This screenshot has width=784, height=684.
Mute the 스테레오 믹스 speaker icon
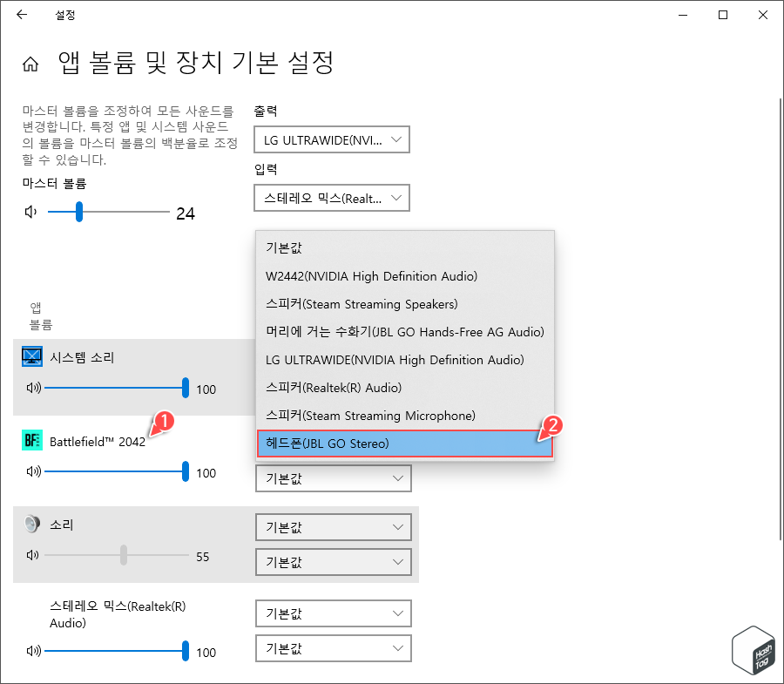point(33,651)
